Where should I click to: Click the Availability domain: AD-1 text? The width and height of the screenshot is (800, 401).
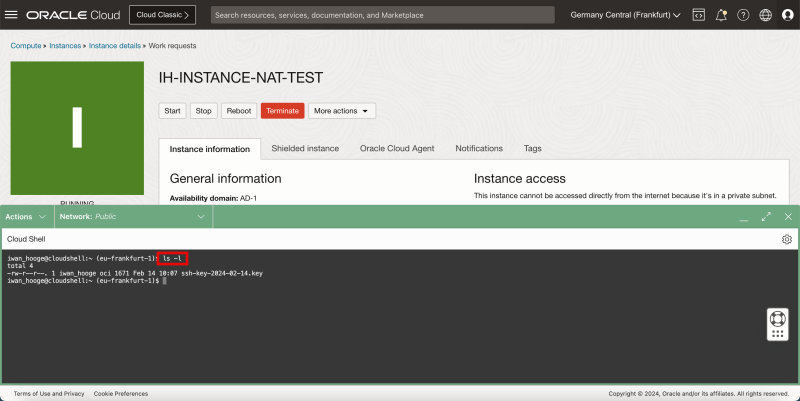pos(213,198)
